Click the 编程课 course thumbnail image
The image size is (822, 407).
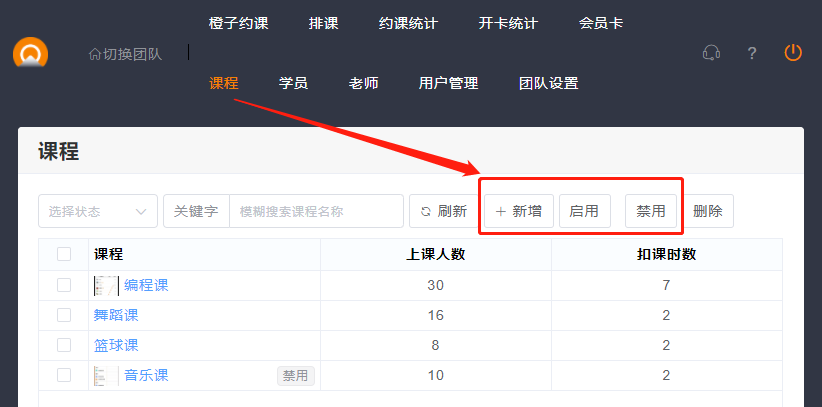[106, 285]
